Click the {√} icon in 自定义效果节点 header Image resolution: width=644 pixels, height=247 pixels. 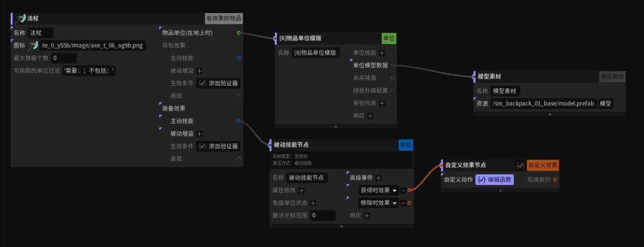click(x=521, y=165)
